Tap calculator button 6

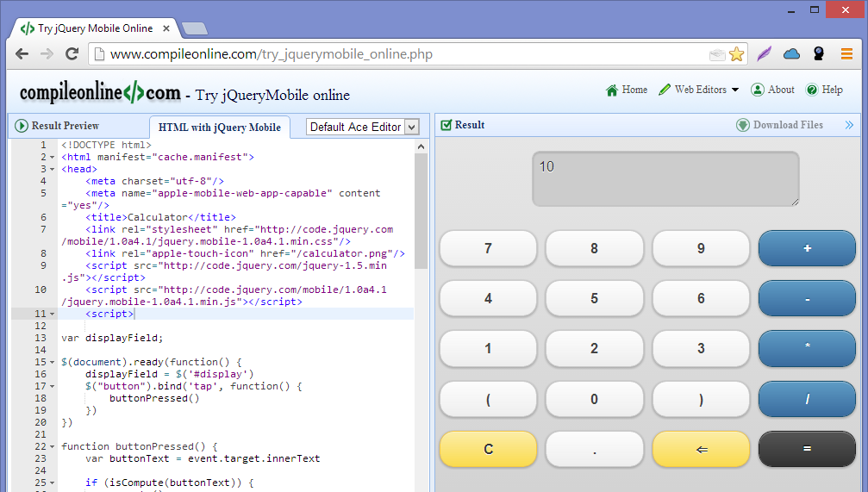coord(701,299)
